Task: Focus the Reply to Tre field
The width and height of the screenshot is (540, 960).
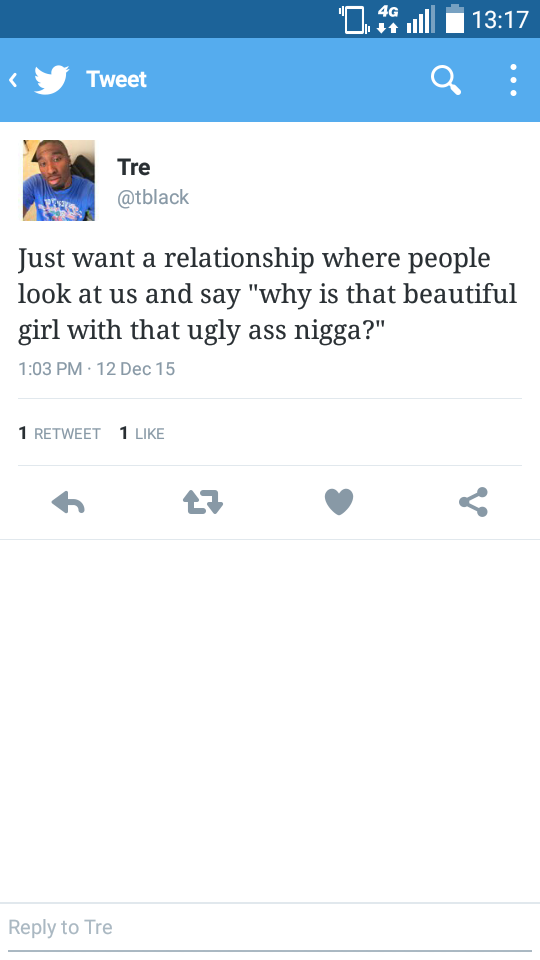Action: coord(270,928)
